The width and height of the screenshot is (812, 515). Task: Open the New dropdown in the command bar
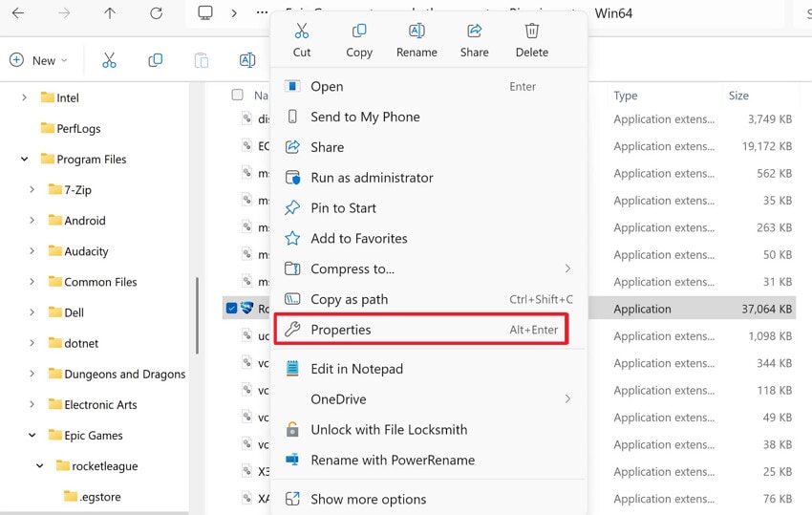click(39, 60)
